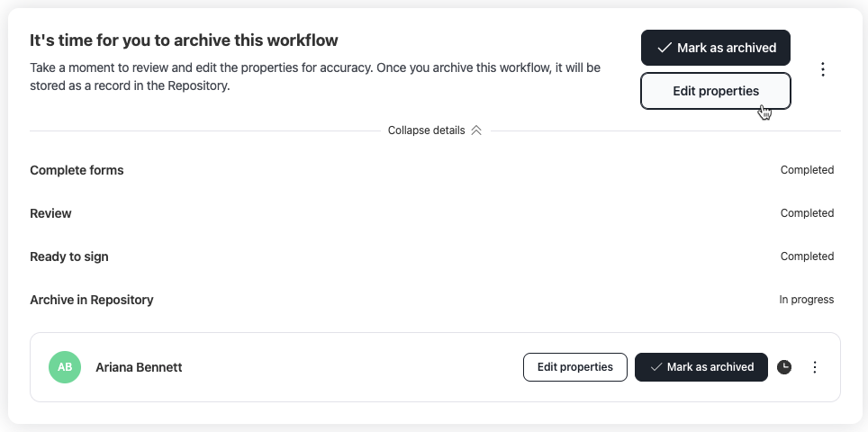Click Edit properties in Ariana Bennett's row
This screenshot has width=868, height=432.
(x=575, y=367)
